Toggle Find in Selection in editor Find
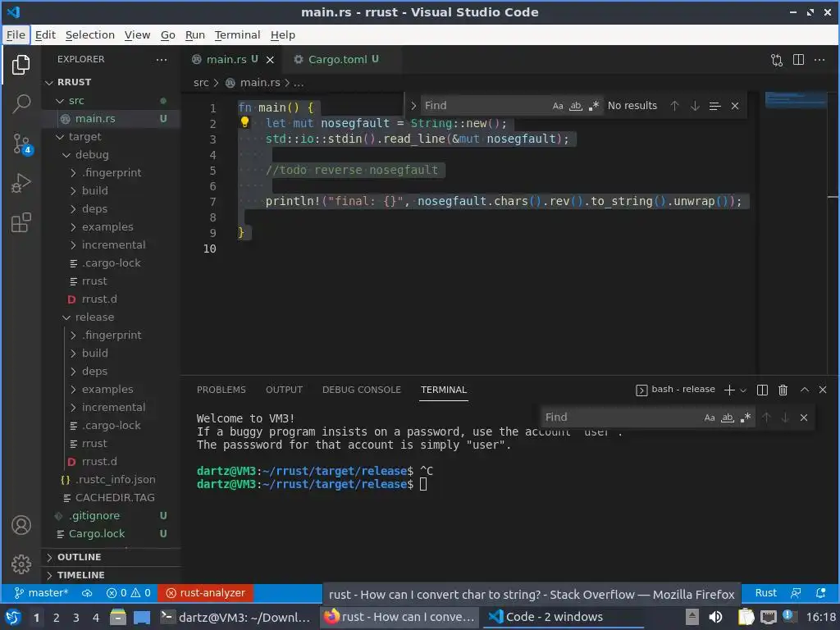 714,106
